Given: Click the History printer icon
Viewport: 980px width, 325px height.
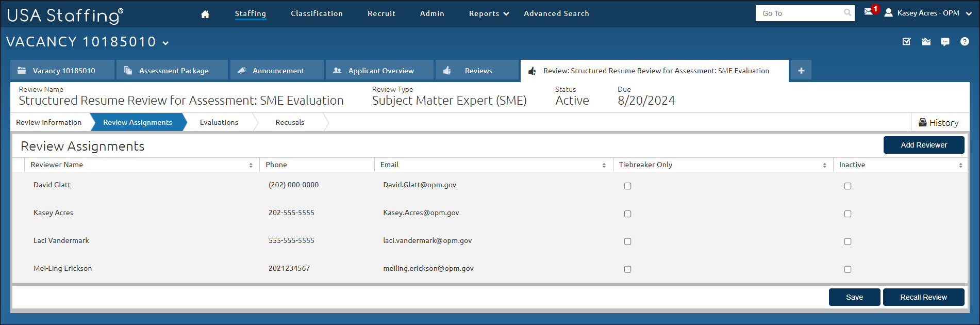Looking at the screenshot, I should 923,122.
